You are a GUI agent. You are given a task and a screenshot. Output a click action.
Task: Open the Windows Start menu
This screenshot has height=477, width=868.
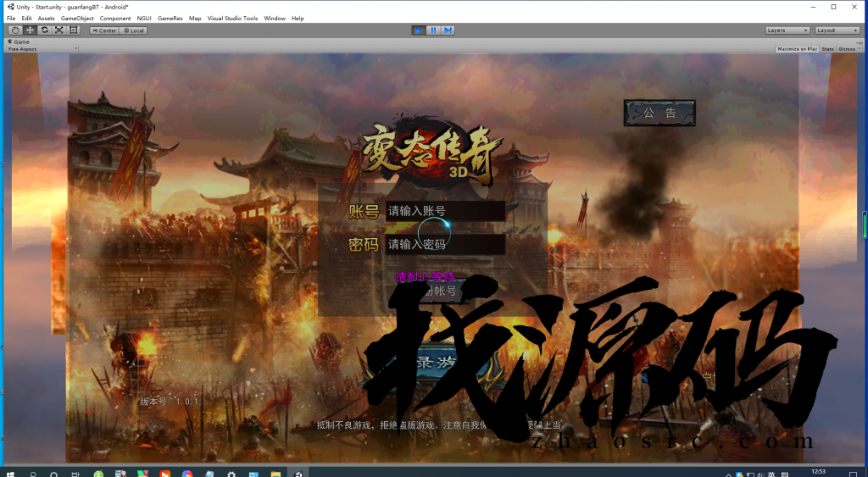point(10,474)
